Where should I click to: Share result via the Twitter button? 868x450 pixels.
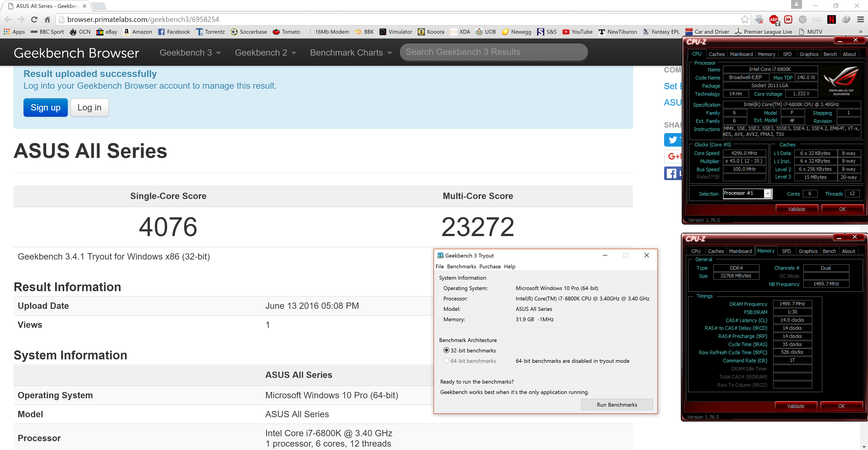[672, 140]
